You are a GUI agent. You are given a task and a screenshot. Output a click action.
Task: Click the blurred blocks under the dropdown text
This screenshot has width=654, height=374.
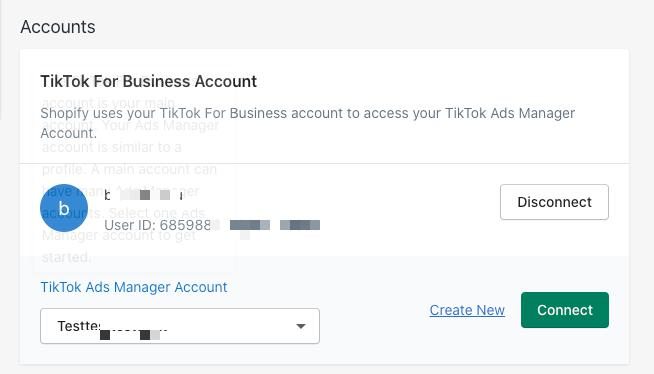point(130,335)
